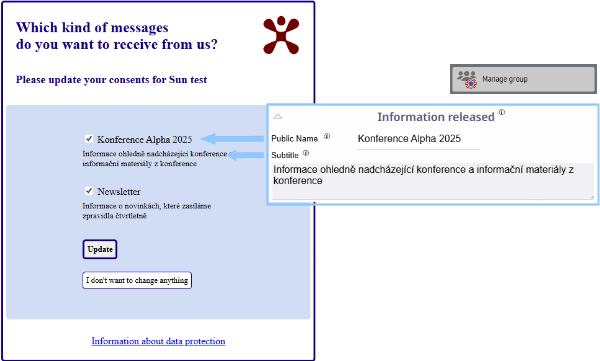Open info tooltip next to Public Name
Viewport: 600px width, 361px height.
coord(327,136)
